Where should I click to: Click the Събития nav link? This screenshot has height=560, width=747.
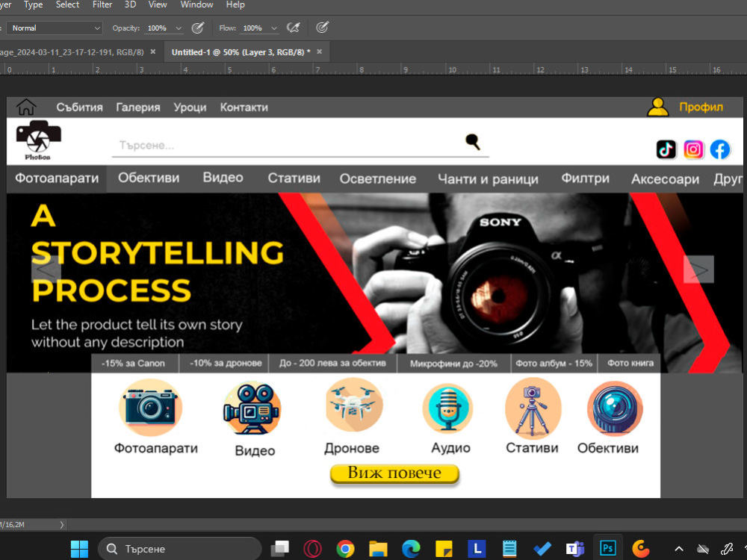click(x=80, y=107)
